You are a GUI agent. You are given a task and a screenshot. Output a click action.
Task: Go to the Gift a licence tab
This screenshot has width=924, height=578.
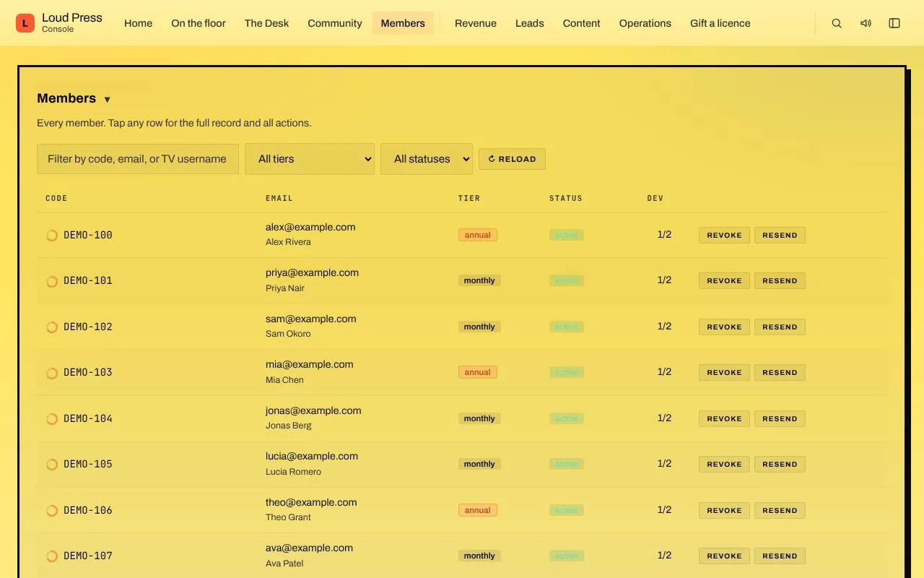tap(720, 23)
